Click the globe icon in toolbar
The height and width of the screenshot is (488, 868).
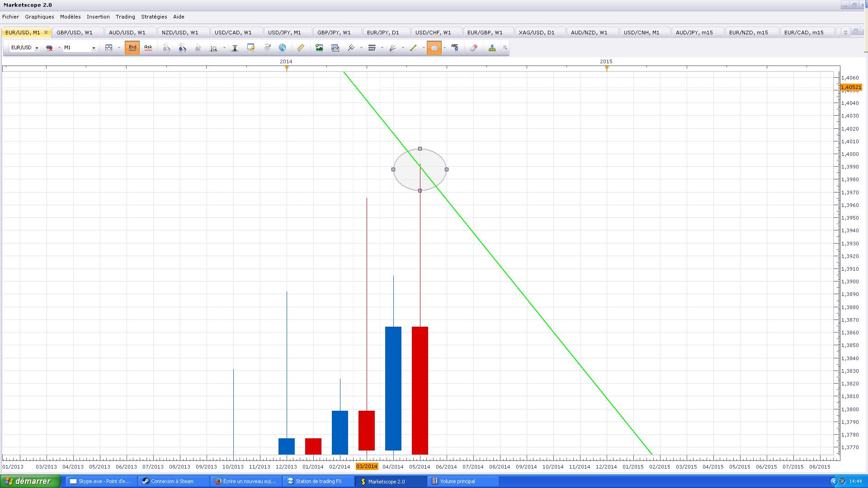283,48
